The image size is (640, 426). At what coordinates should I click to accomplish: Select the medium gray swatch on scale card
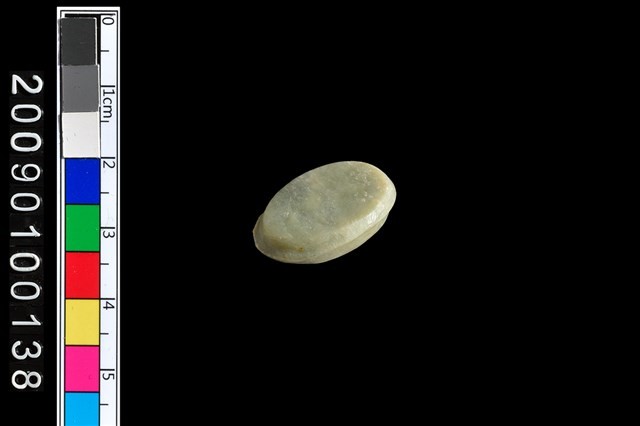(x=80, y=89)
